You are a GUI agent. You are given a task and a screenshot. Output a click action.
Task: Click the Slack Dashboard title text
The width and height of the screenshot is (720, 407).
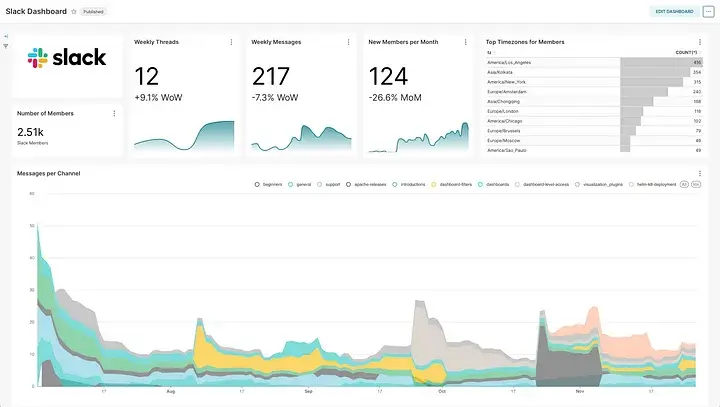pos(36,11)
